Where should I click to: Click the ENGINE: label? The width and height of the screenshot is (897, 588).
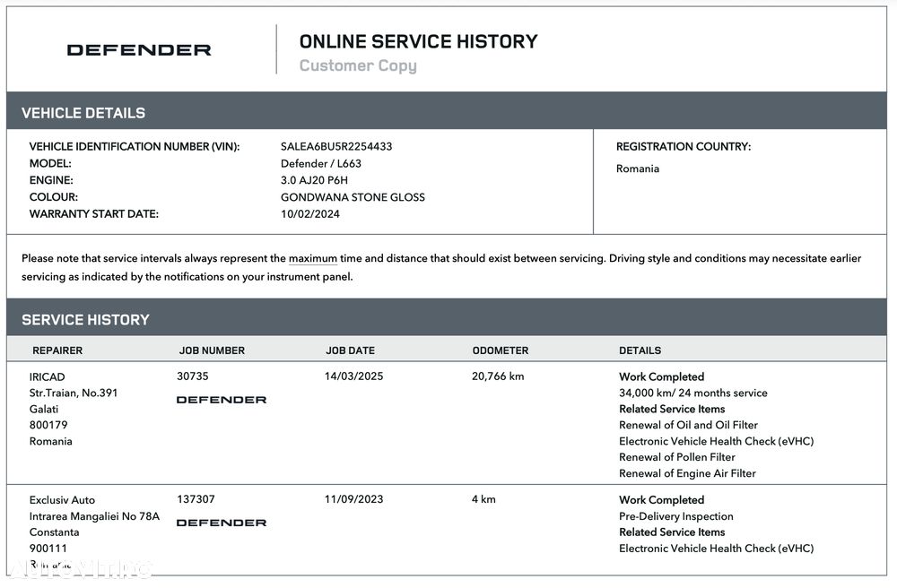[x=51, y=180]
